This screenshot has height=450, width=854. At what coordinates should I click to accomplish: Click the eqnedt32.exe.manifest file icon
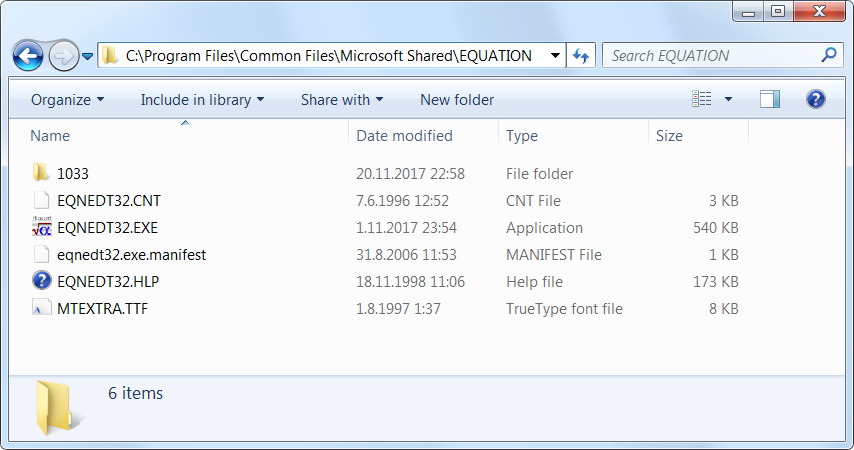[41, 254]
